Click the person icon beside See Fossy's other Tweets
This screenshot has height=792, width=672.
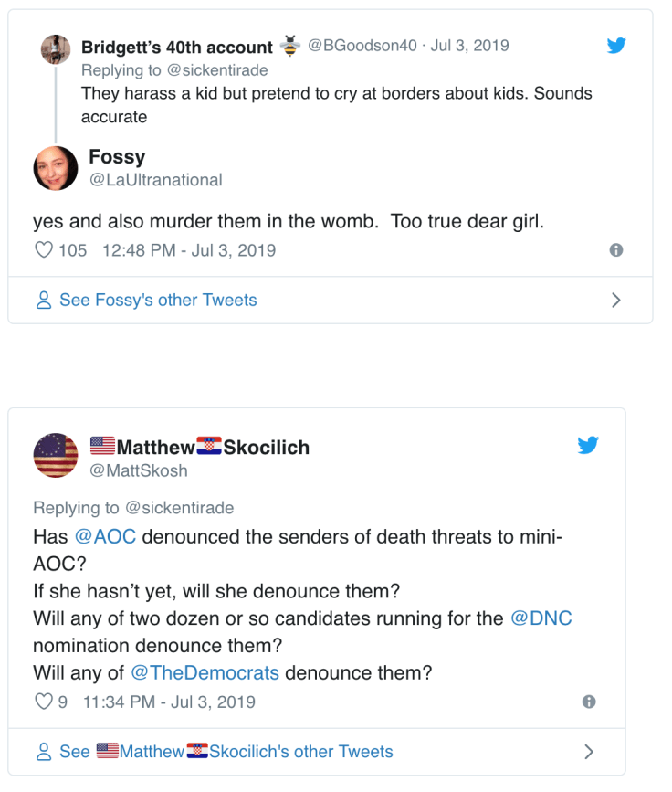tap(43, 300)
